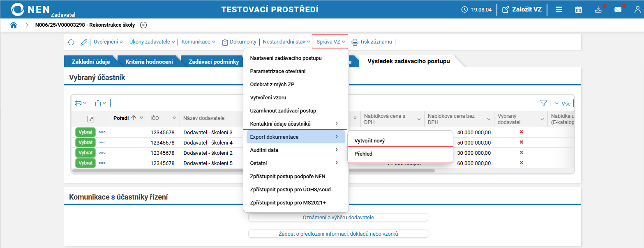
Task: Click the history refresh icon left of pencil
Action: [71, 41]
